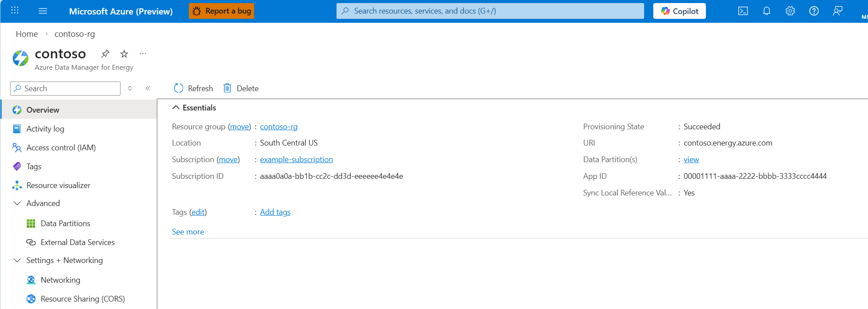Screen dimensions: 868x309
Task: Click the Succeeded provisioning state value
Action: click(x=702, y=127)
